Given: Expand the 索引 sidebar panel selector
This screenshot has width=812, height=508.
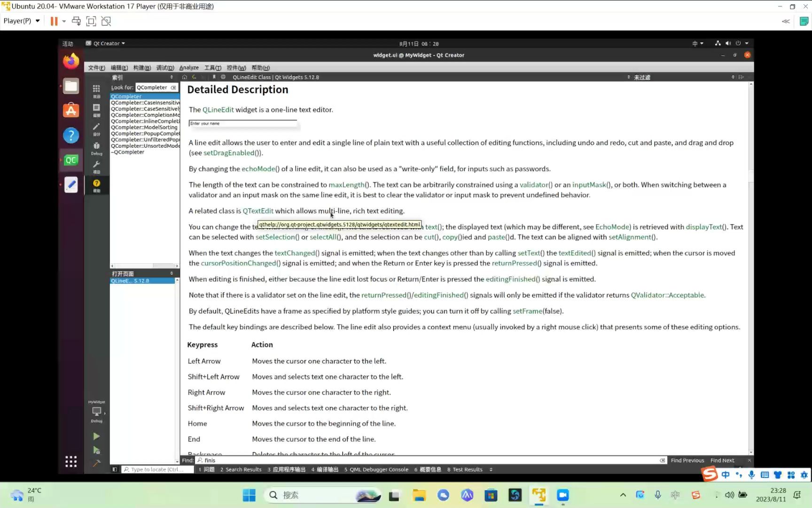Looking at the screenshot, I should pyautogui.click(x=172, y=77).
